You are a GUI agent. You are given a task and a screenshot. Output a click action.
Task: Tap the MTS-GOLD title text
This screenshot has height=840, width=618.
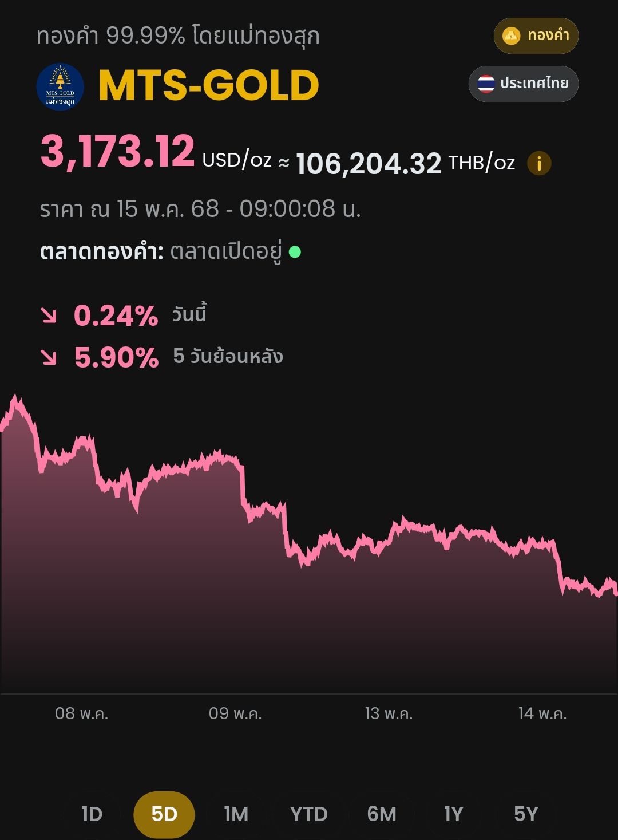click(209, 86)
